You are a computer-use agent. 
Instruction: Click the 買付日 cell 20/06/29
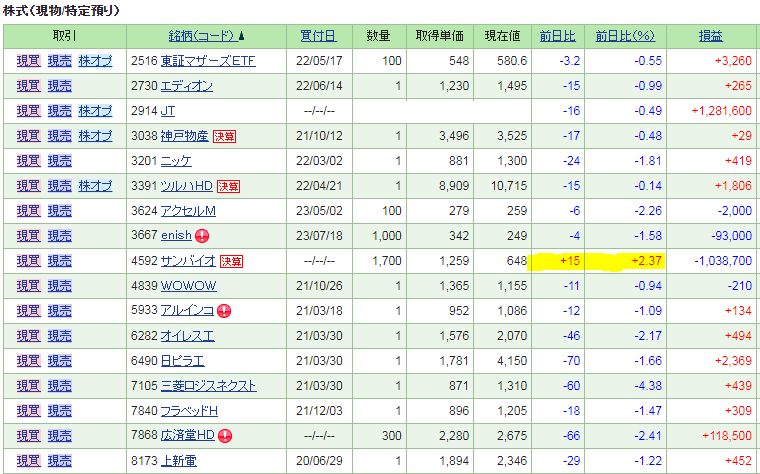319,461
